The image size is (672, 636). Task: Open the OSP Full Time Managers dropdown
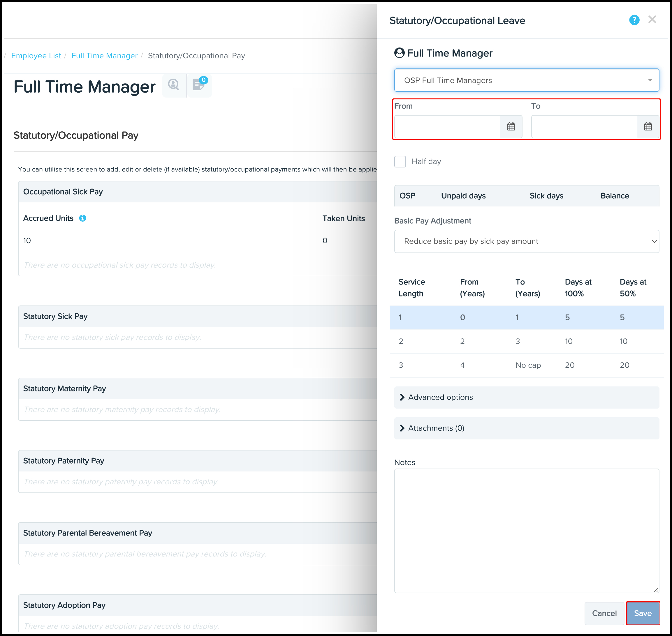pyautogui.click(x=526, y=80)
